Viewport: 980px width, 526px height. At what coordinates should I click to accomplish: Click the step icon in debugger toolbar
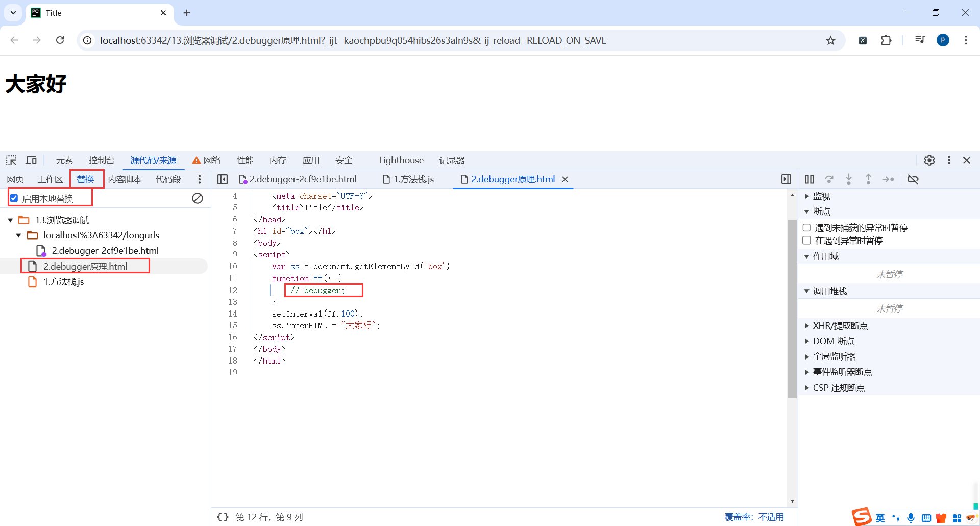[x=888, y=179]
